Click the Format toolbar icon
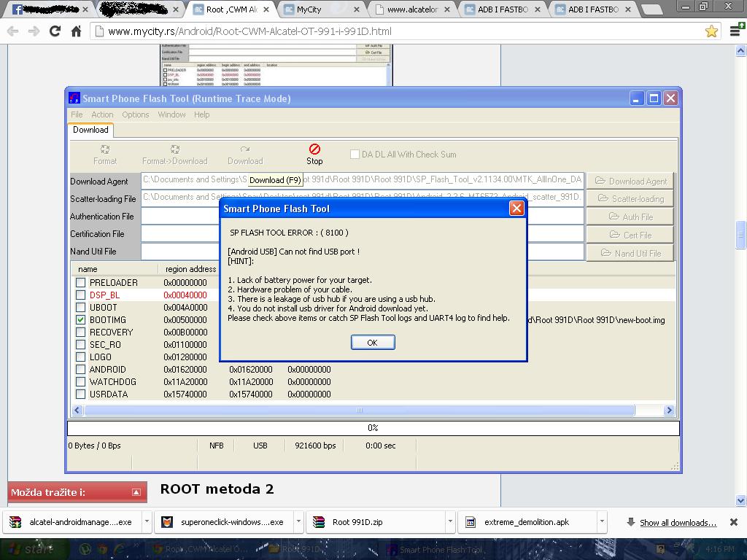The image size is (747, 560). click(105, 149)
